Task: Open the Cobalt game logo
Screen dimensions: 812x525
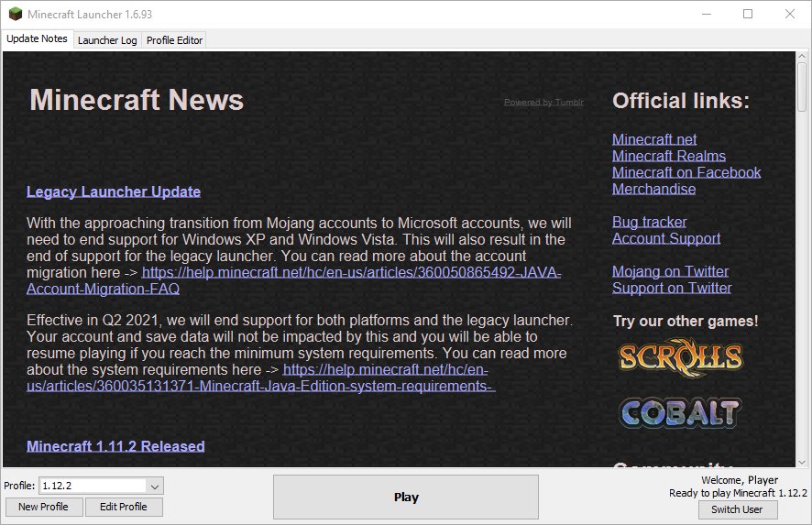Action: 680,412
